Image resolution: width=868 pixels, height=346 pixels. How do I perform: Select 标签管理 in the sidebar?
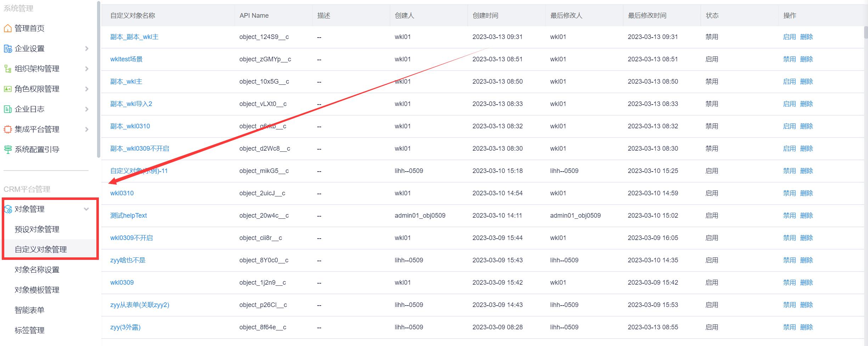29,330
